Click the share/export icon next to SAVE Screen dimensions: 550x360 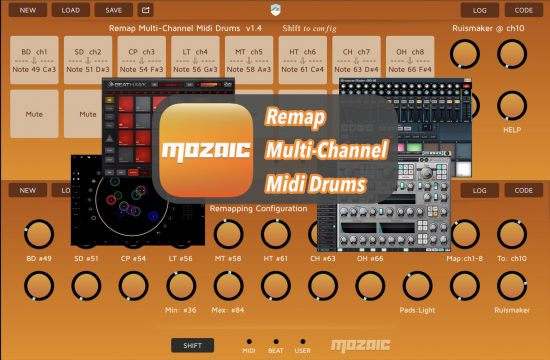pyautogui.click(x=145, y=10)
